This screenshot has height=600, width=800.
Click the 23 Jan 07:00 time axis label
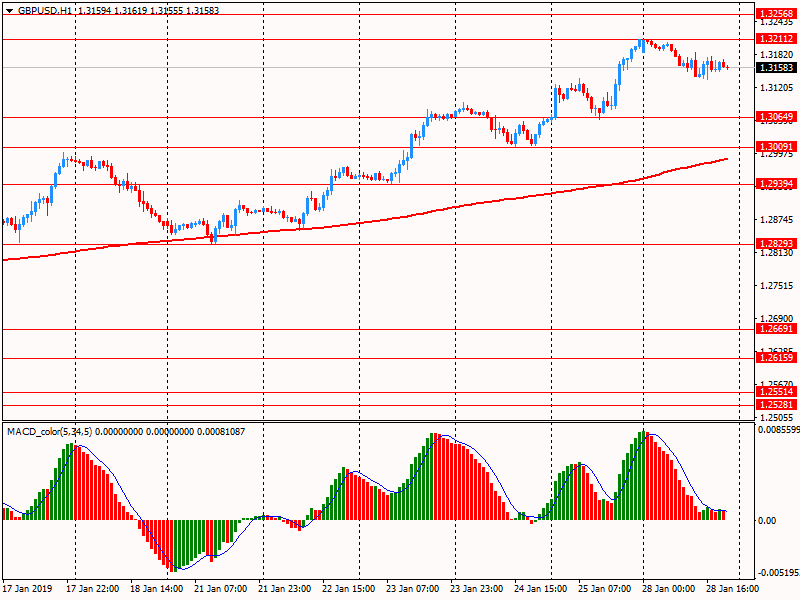[x=412, y=588]
